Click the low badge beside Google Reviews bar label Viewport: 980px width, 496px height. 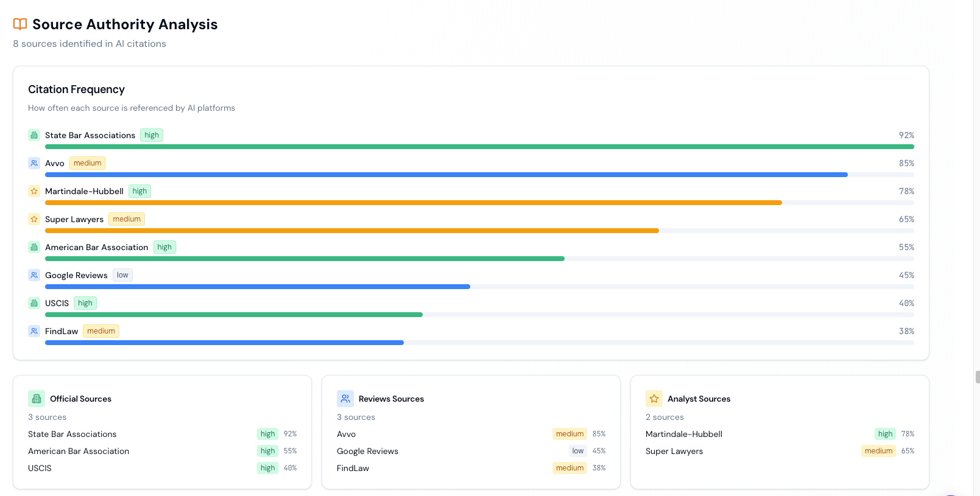122,275
